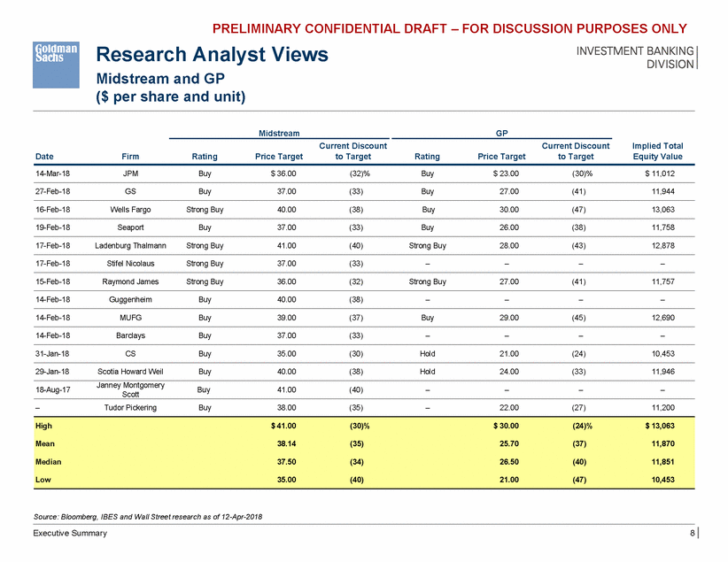
Task: Select Tudor Pickering's '22.00' GP price target
Action: (x=509, y=407)
